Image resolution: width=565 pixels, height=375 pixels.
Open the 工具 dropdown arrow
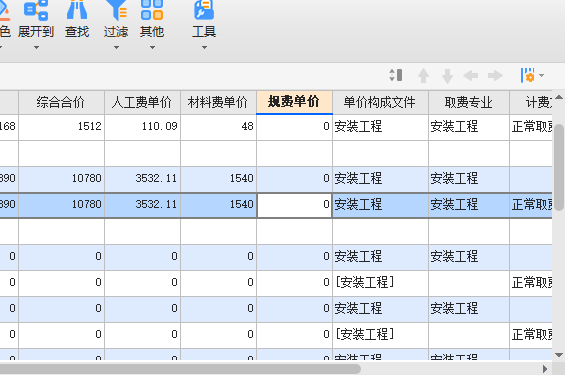[204, 48]
